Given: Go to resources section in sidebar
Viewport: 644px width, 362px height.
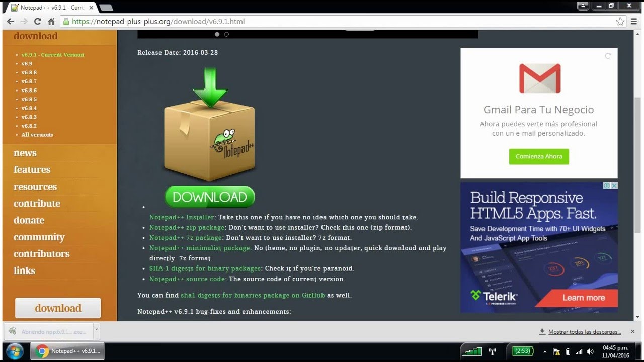Looking at the screenshot, I should pyautogui.click(x=35, y=187).
